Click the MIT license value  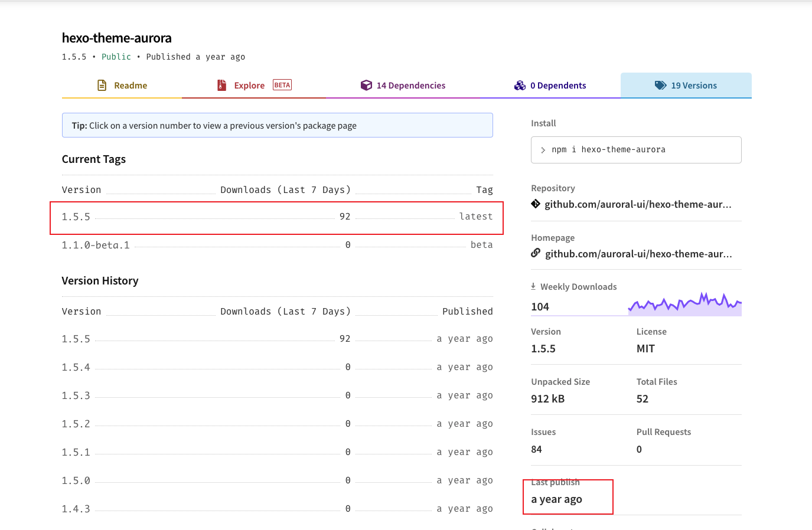pyautogui.click(x=645, y=349)
